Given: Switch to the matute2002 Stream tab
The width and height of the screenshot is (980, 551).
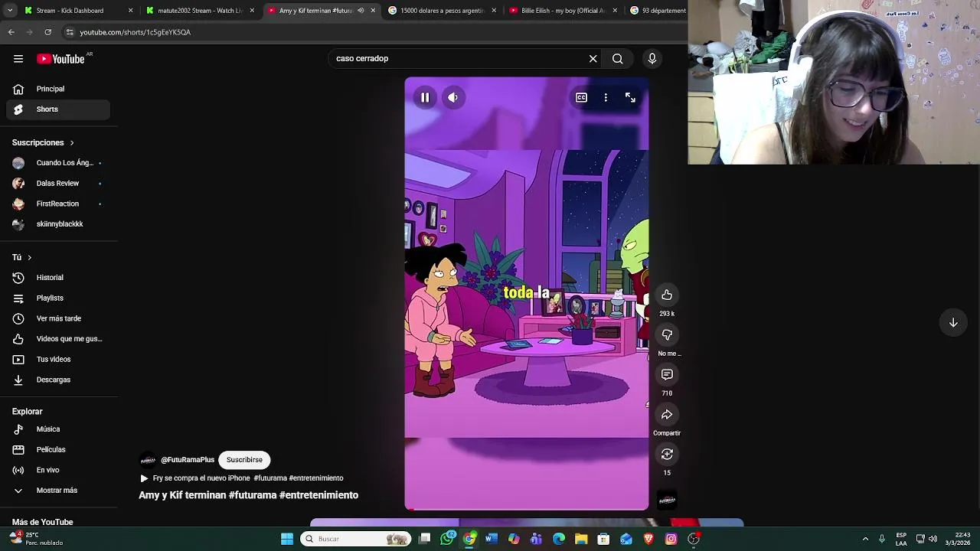Looking at the screenshot, I should coord(201,11).
